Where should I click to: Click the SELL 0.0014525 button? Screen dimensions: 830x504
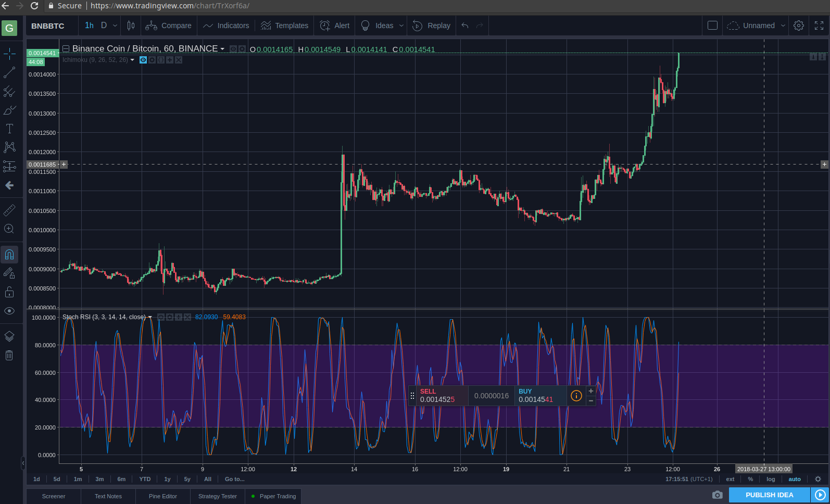tap(442, 396)
